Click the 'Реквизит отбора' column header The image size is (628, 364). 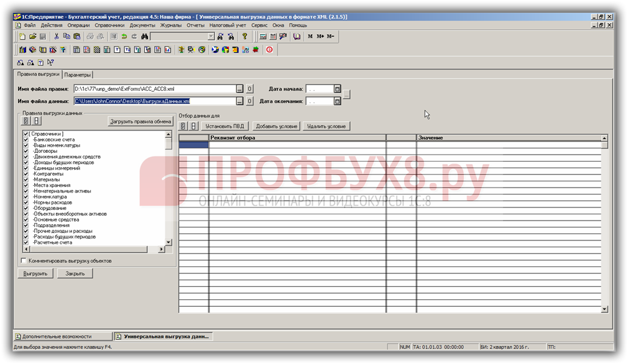(x=297, y=138)
